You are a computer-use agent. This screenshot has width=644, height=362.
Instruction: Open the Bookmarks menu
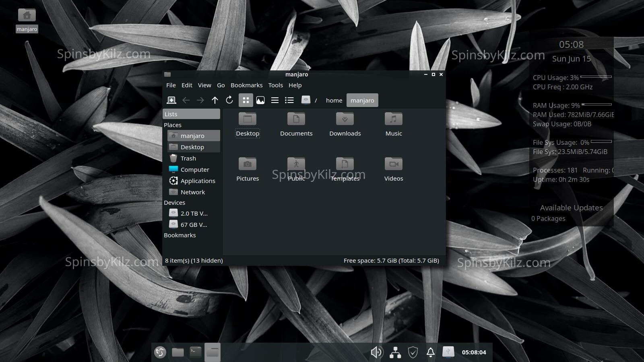tap(247, 85)
